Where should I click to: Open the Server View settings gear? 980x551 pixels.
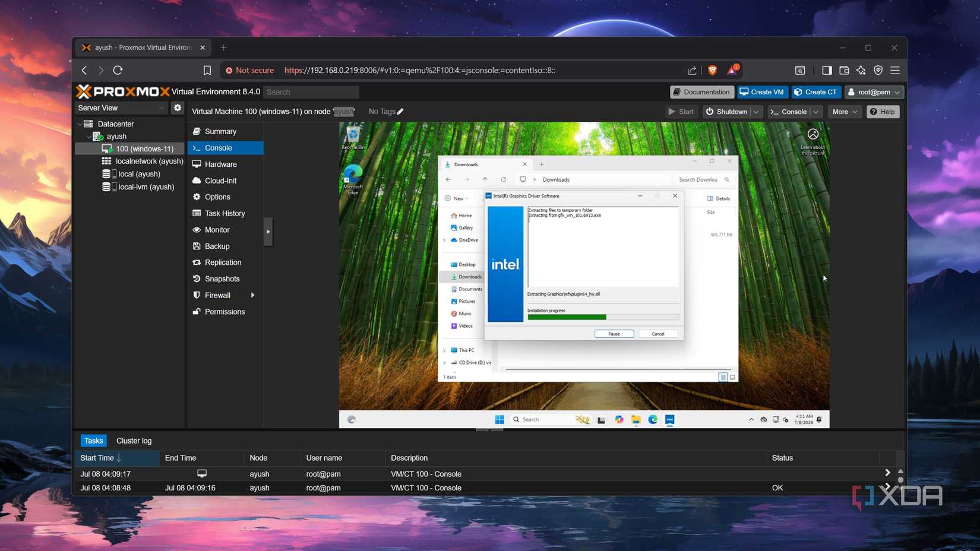pyautogui.click(x=176, y=107)
